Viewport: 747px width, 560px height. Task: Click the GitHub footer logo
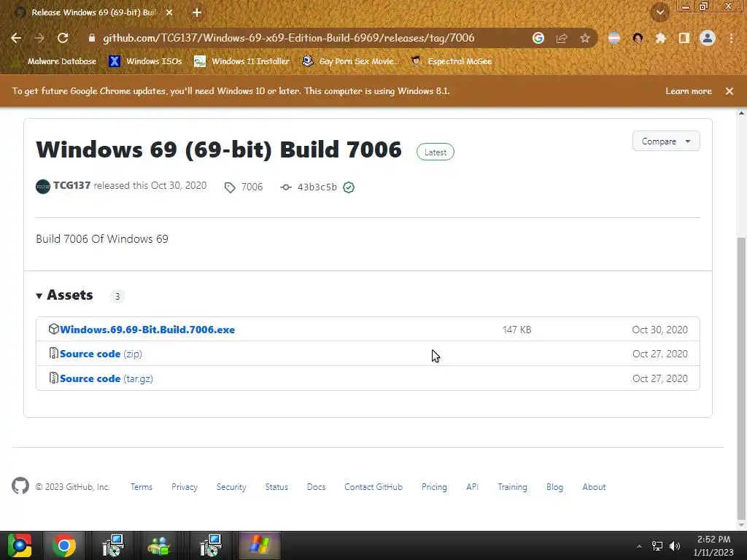tap(20, 486)
